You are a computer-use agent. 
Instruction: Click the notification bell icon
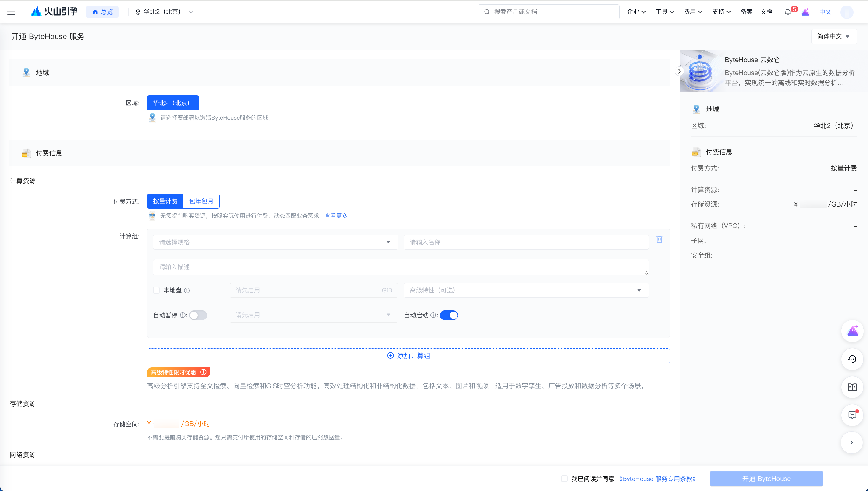[x=787, y=12]
